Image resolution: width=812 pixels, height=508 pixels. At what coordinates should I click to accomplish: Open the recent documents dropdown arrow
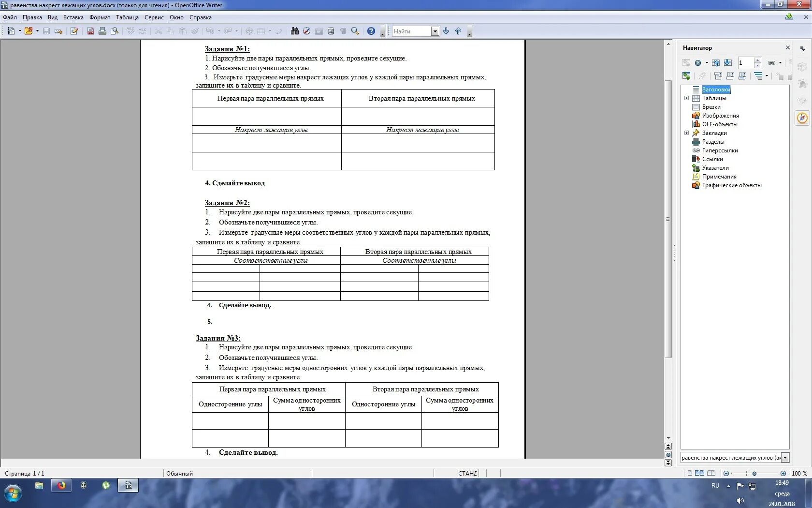point(37,31)
